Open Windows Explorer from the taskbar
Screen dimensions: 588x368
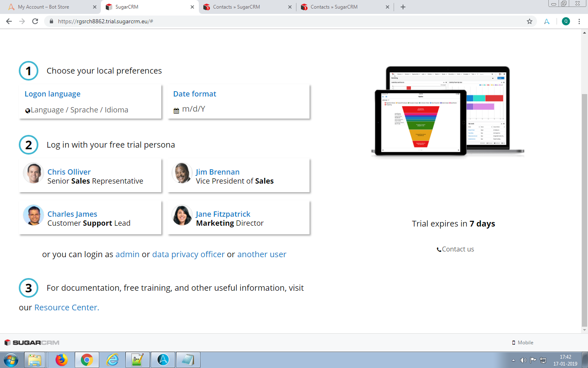tap(35, 360)
